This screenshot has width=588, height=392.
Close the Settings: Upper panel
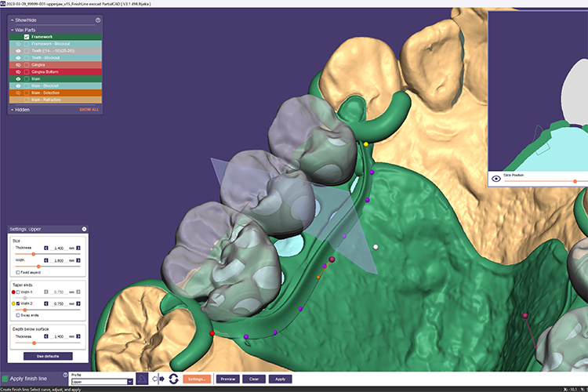coord(84,229)
